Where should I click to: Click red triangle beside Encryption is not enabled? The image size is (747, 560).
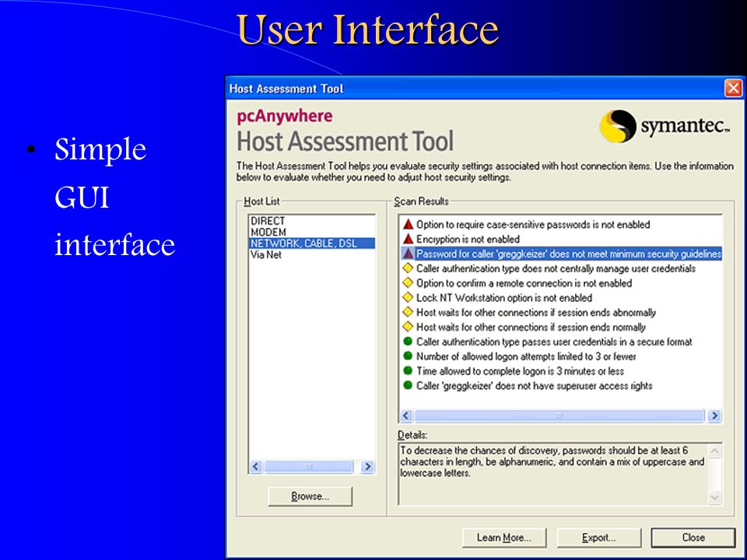click(408, 239)
